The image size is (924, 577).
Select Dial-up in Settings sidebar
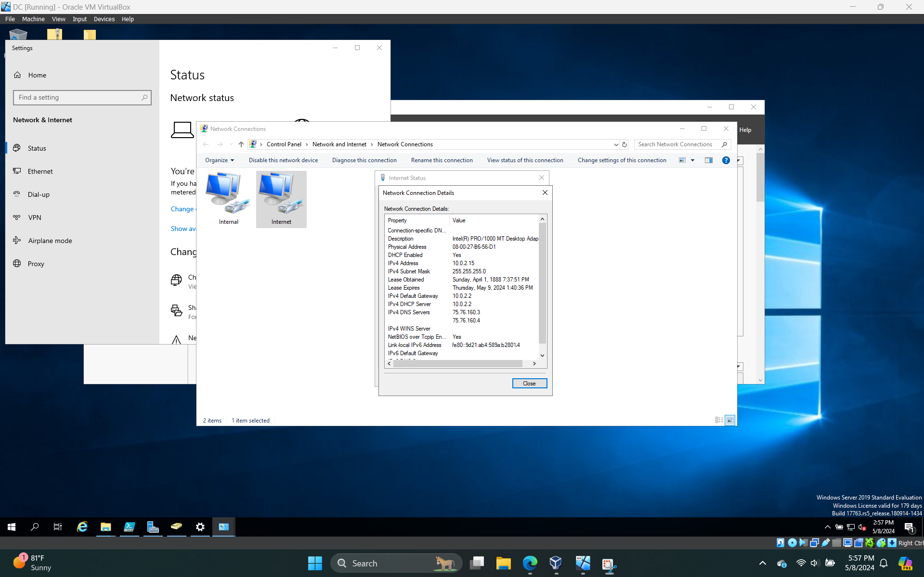82,194
